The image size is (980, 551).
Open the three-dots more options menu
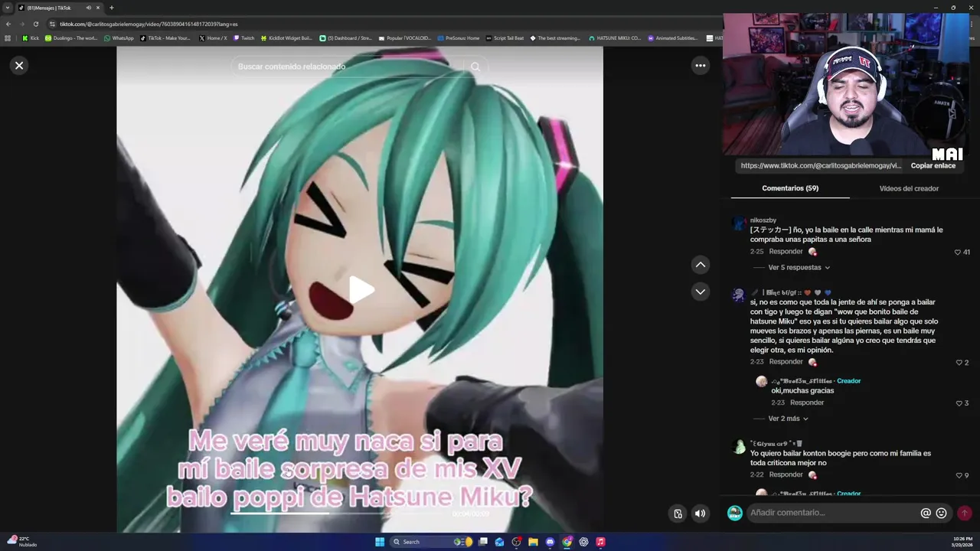tap(700, 66)
